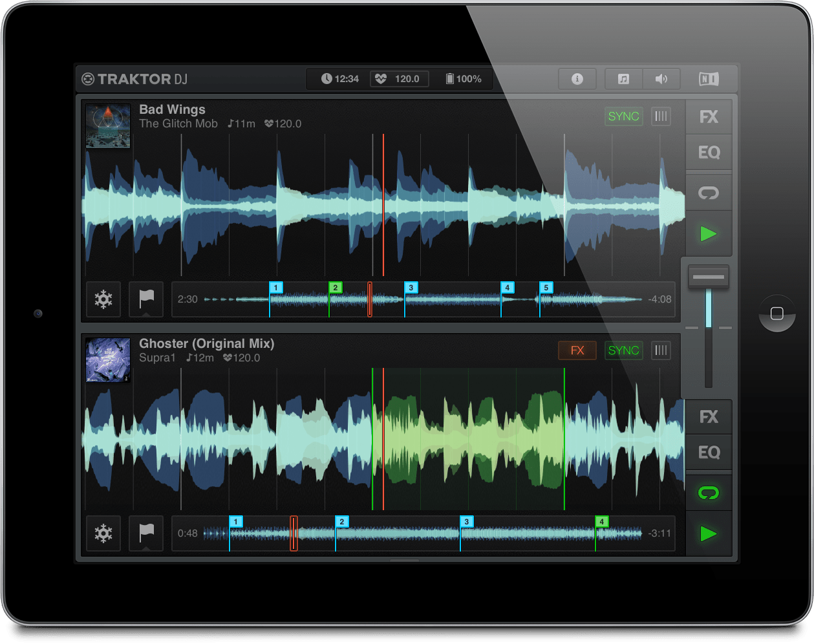
Task: Toggle SYNC on Bad Wings deck
Action: coord(623,116)
